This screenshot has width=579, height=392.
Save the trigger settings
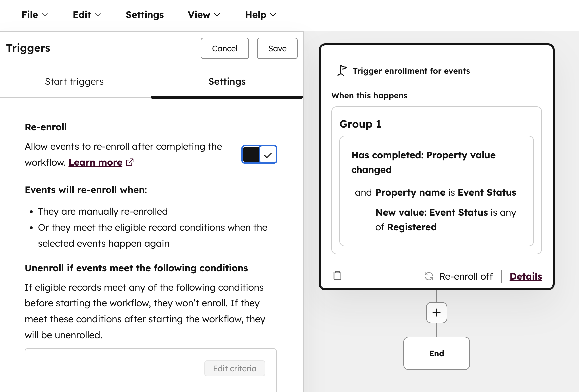point(277,48)
